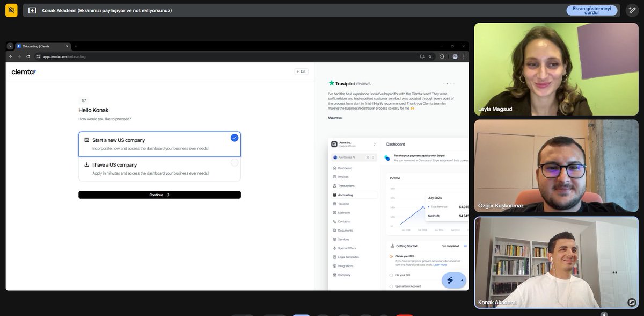Click the Hello Konak heading
Screen dimensions: 644x316
tap(93, 110)
